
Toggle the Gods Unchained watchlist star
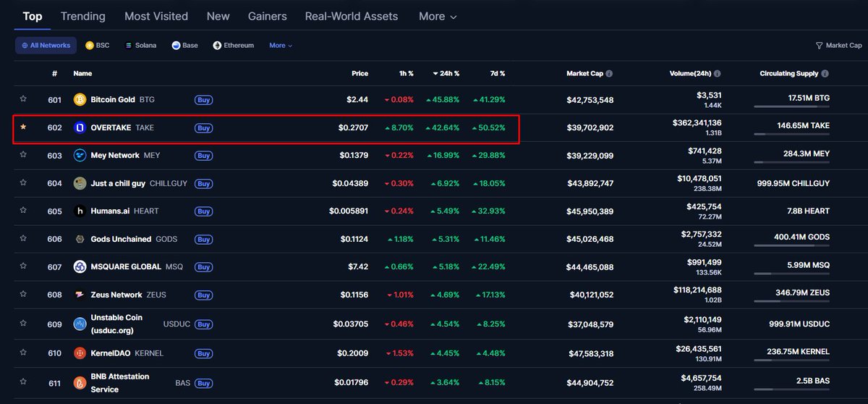(23, 238)
